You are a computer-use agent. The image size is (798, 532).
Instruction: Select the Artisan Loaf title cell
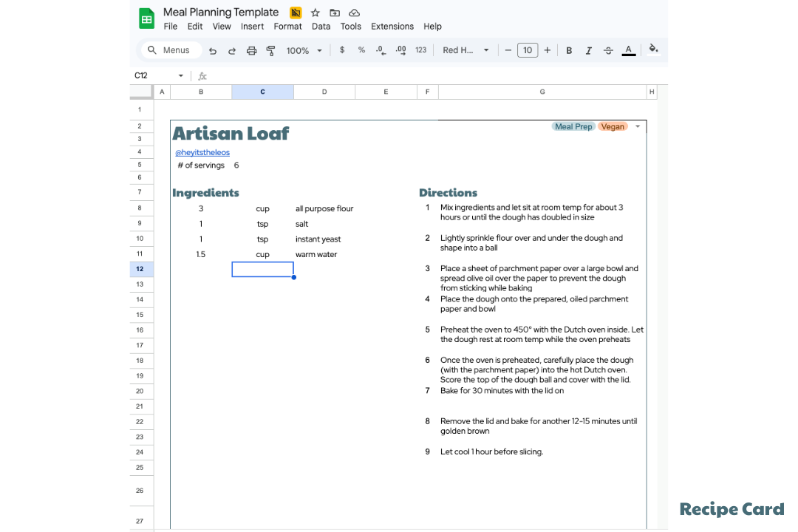point(231,133)
